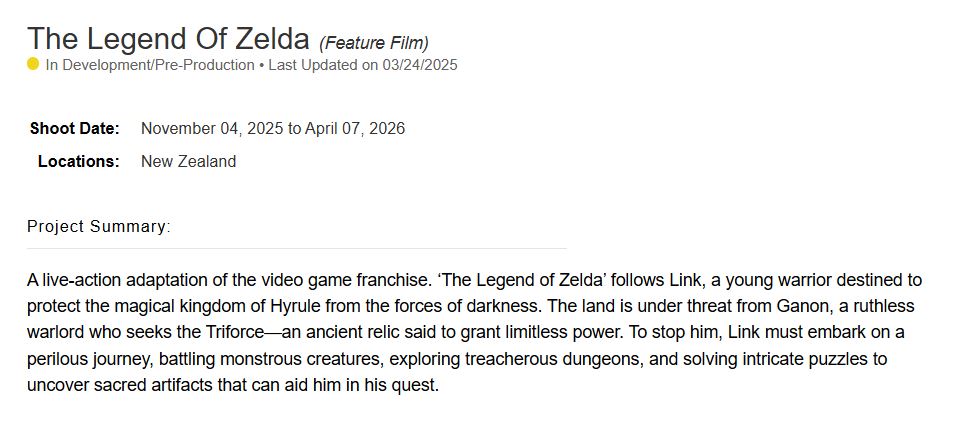Click the yellow status dot icon

point(33,64)
